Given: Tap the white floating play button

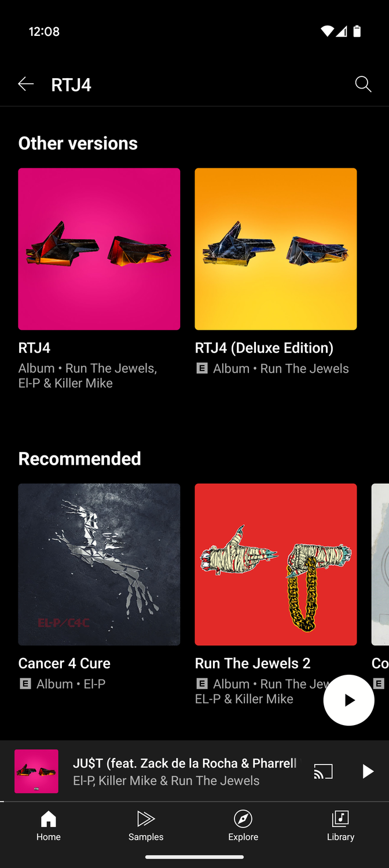Looking at the screenshot, I should tap(348, 700).
